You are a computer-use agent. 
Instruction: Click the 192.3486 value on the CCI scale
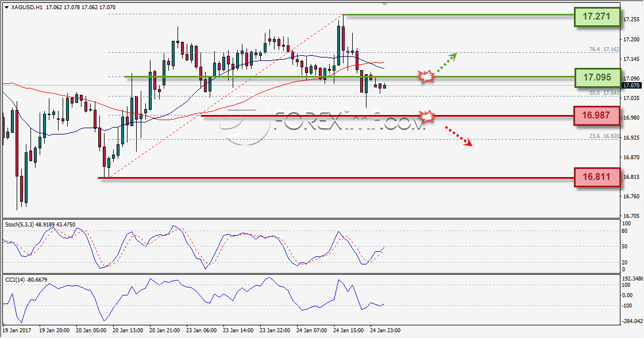click(x=633, y=278)
